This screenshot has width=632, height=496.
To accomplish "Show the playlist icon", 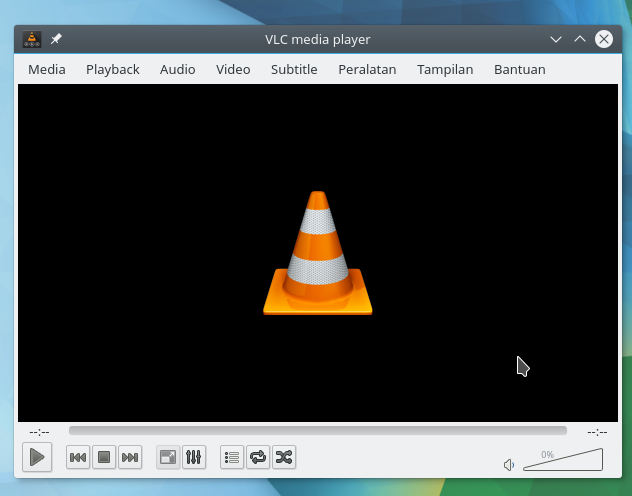I will [x=232, y=457].
